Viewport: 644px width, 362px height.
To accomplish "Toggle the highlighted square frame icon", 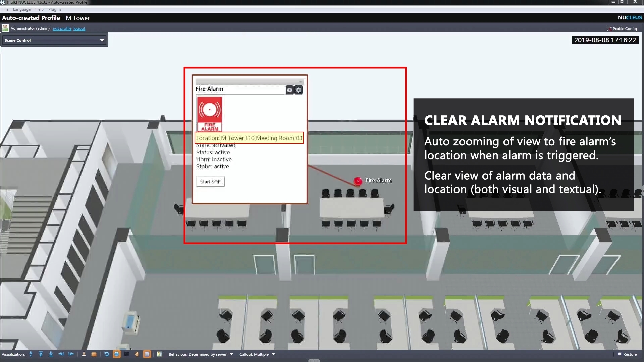I will point(147,354).
